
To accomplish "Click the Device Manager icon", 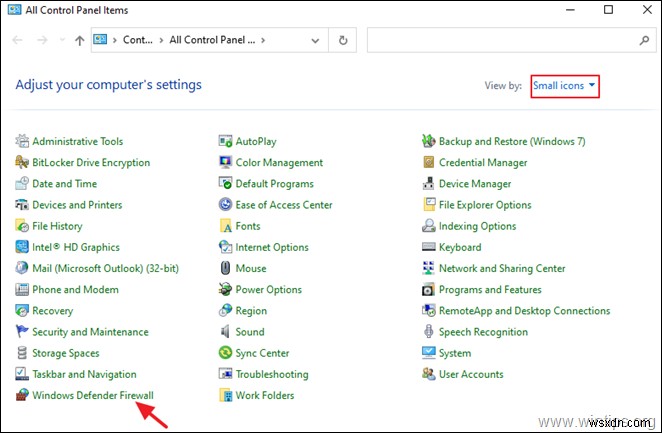I will tap(429, 183).
